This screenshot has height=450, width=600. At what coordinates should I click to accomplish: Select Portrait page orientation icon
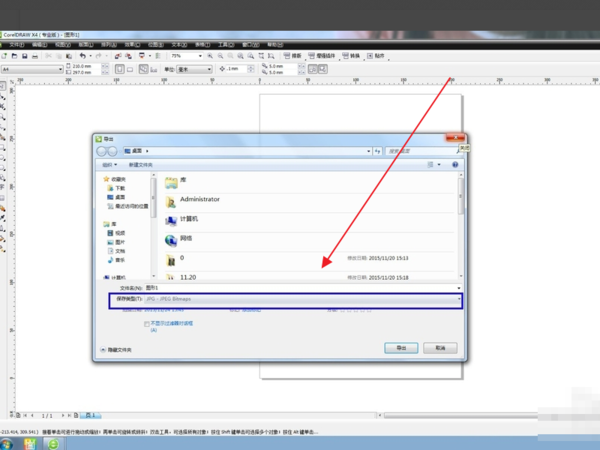click(119, 69)
